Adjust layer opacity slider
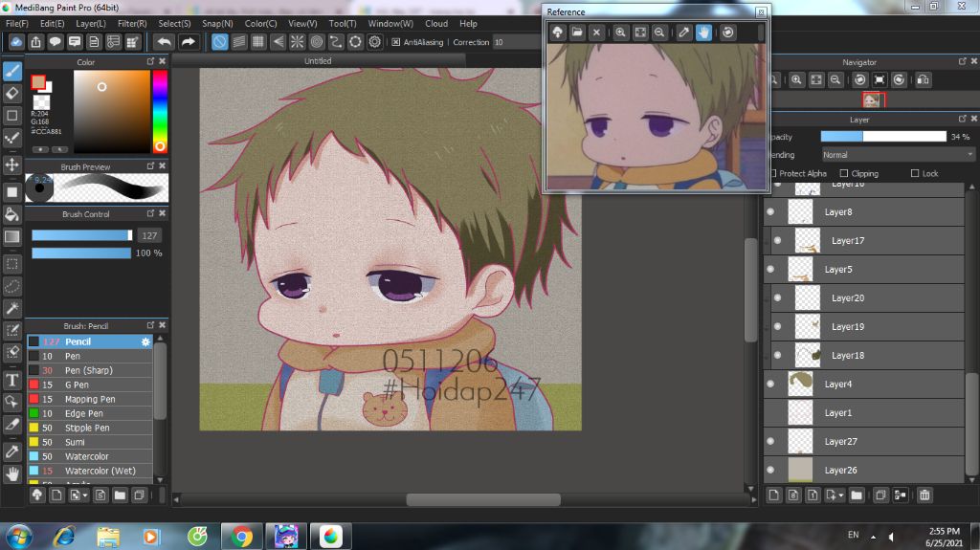This screenshot has width=980, height=550. point(883,136)
